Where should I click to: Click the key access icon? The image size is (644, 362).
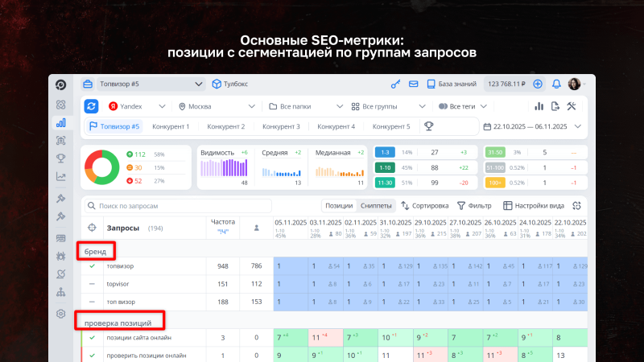pos(395,84)
